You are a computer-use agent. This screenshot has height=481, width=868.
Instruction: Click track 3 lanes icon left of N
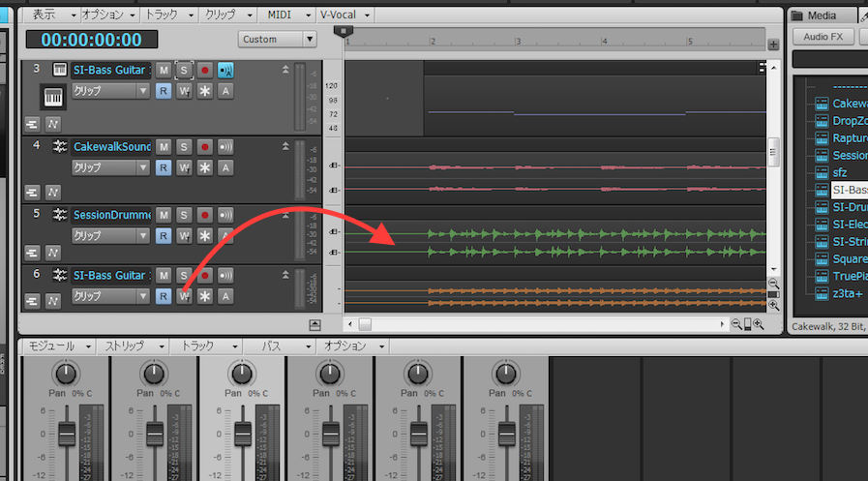point(32,124)
